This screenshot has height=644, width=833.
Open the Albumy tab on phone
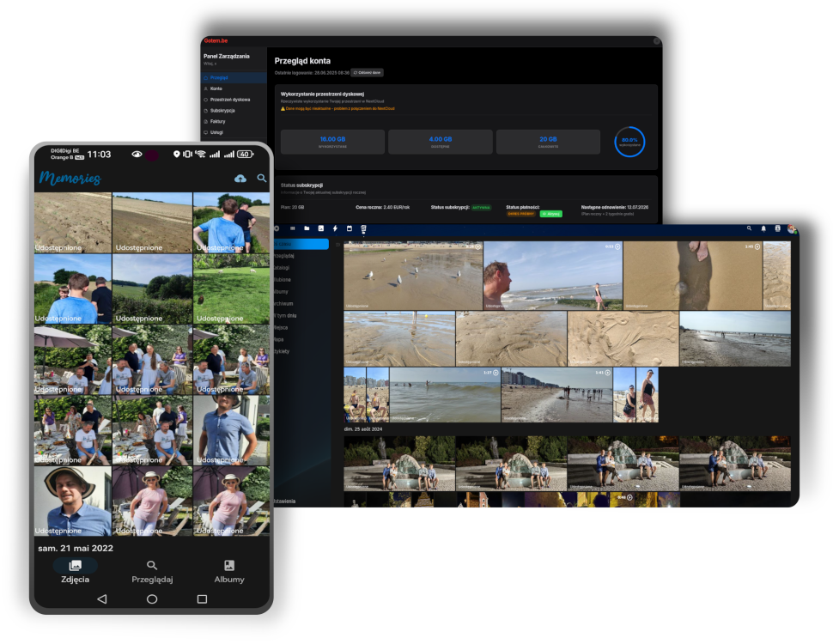(x=229, y=571)
